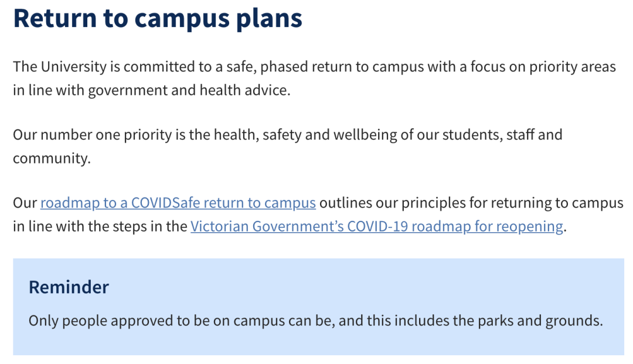Click the Reminder heading in blue box

tap(69, 287)
